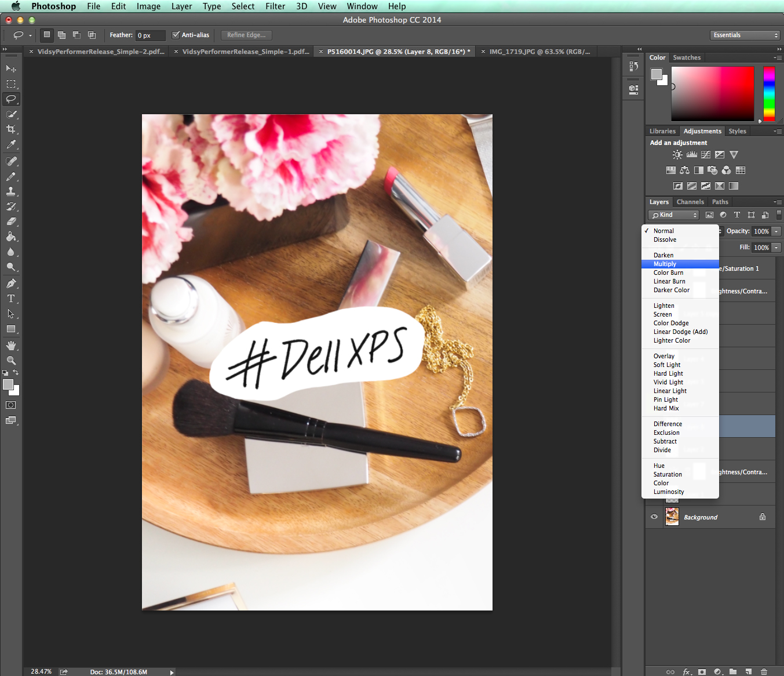Open the Color panel flyout menu
Image resolution: width=784 pixels, height=676 pixels.
[778, 58]
